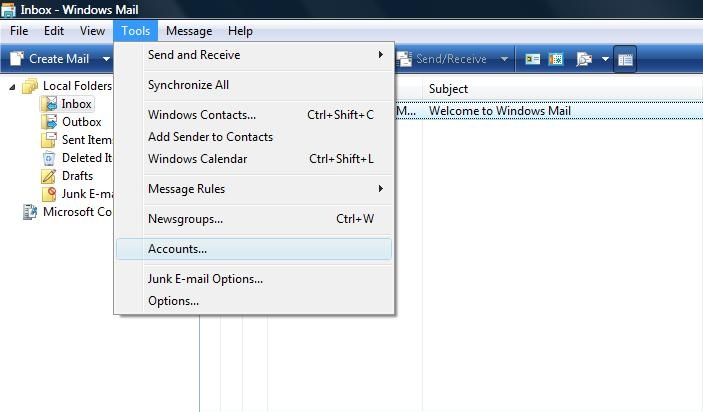Click the Create Mail envelope icon
The width and height of the screenshot is (703, 412).
coord(17,59)
